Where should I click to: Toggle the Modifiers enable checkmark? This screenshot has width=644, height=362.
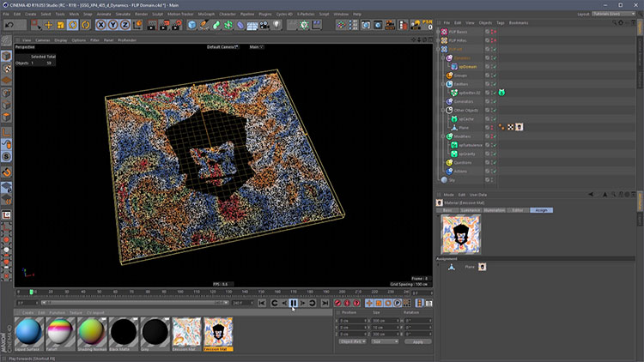coord(495,136)
